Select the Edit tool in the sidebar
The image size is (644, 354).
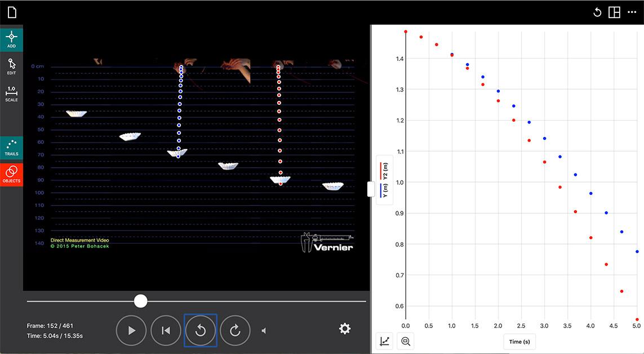tap(11, 67)
